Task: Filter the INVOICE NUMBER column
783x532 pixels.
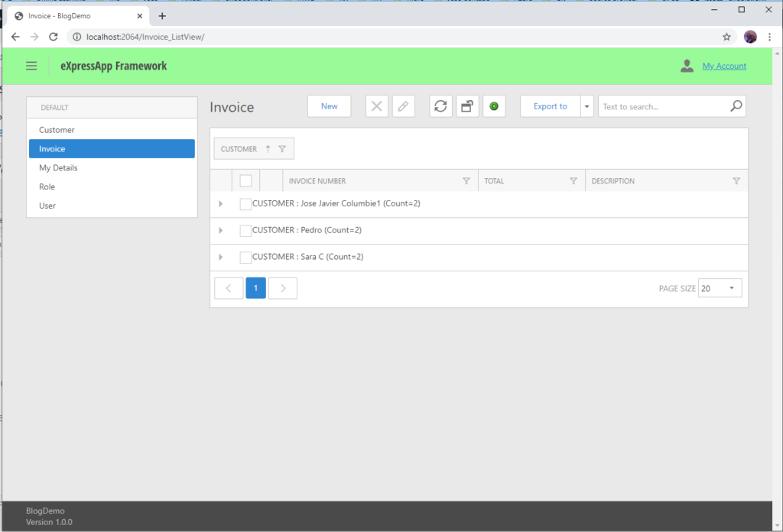Action: 466,180
